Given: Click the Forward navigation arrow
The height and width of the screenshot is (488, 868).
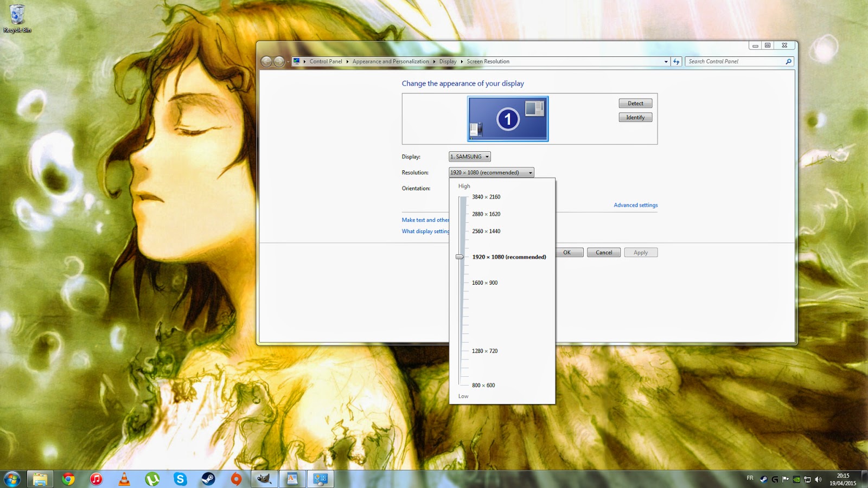Looking at the screenshot, I should pyautogui.click(x=279, y=62).
